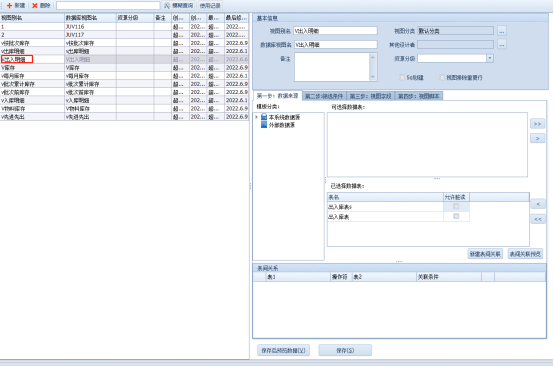Open the 资源分级 dropdown arrow
Screen dimensions: 554x366
coord(490,58)
